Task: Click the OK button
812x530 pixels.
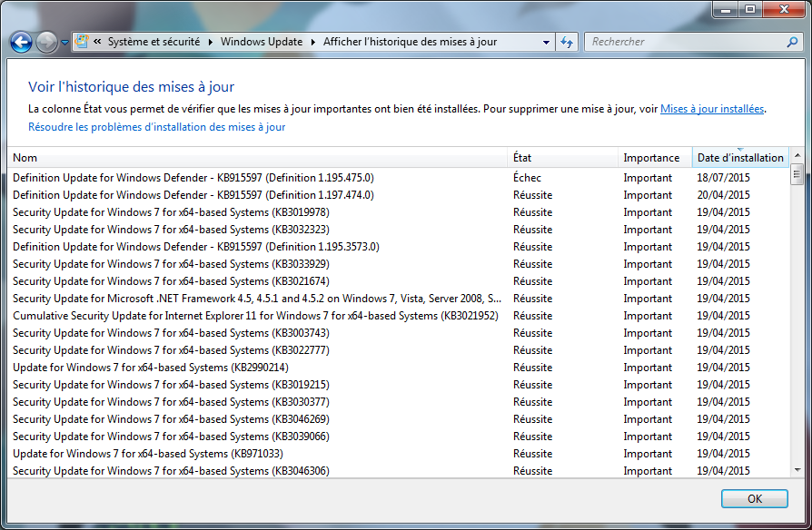Action: click(755, 499)
